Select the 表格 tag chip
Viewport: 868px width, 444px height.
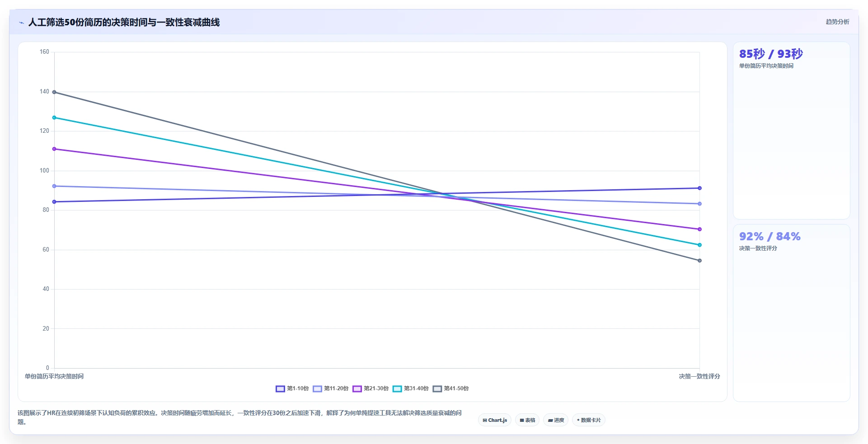pyautogui.click(x=527, y=420)
